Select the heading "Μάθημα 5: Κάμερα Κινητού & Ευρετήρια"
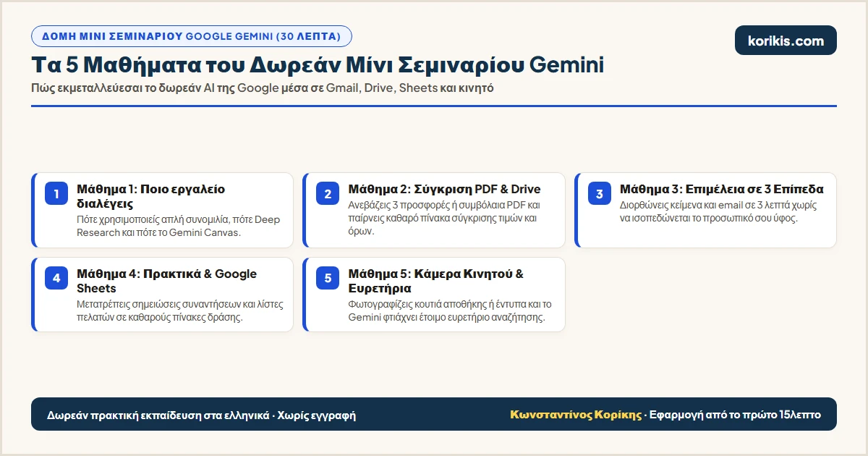Screen dimensions: 868x456 tap(436, 281)
